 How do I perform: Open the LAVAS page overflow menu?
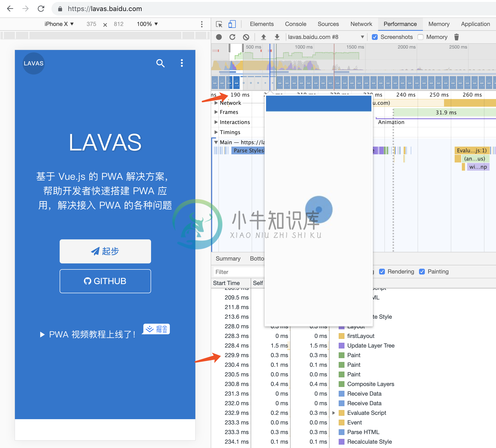tap(182, 63)
